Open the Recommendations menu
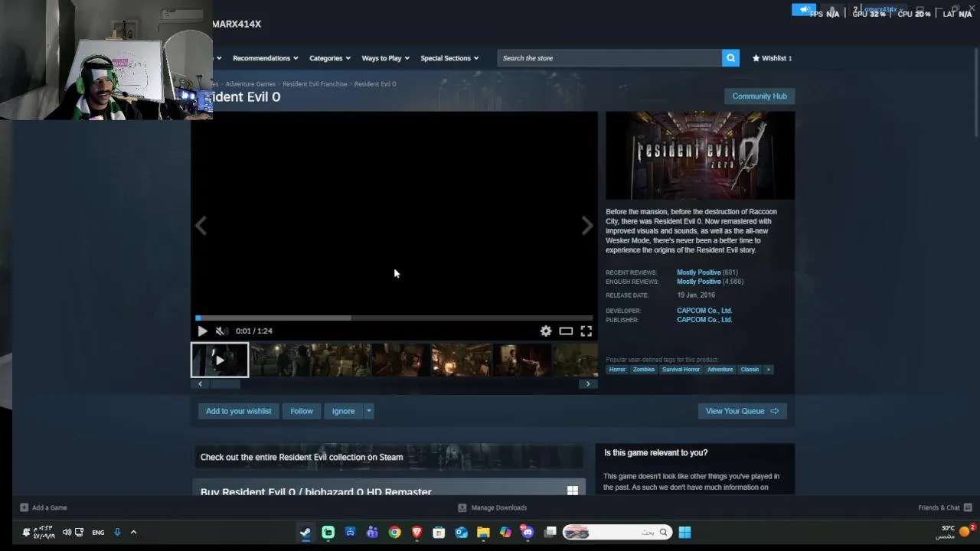980x551 pixels. point(265,58)
